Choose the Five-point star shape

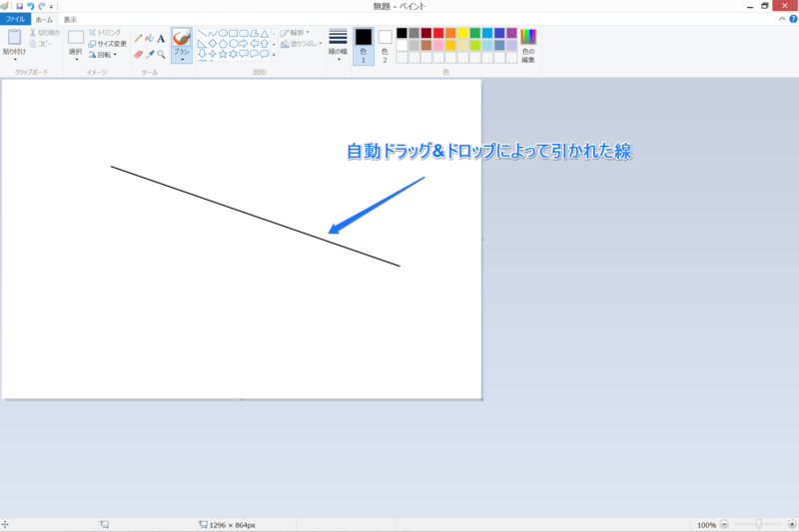pyautogui.click(x=223, y=54)
